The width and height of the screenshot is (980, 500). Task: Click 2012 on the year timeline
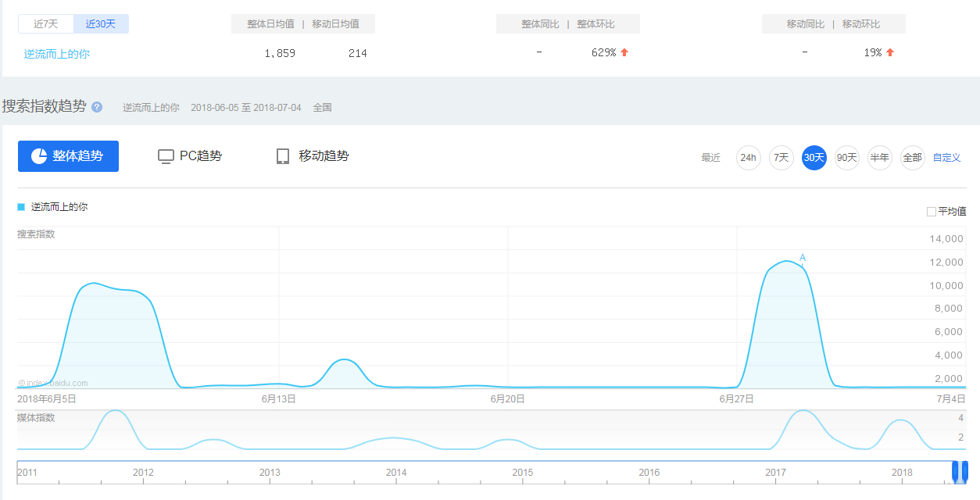(x=143, y=473)
